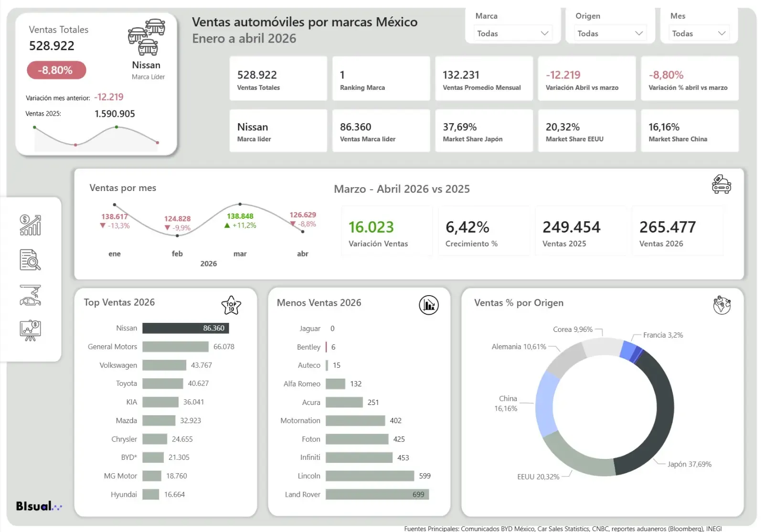This screenshot has height=532, width=764.
Task: Select the KIA bar in Top Ventas
Action: [x=160, y=402]
